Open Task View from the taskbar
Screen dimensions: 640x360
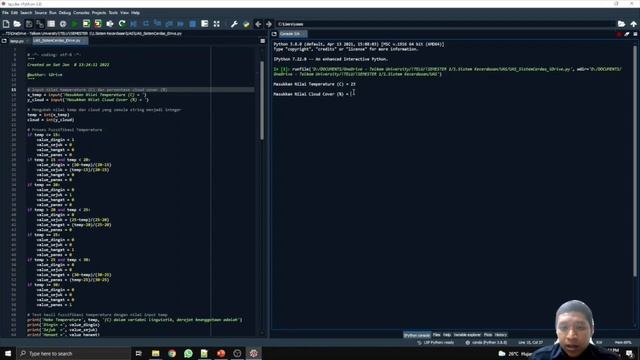139,353
